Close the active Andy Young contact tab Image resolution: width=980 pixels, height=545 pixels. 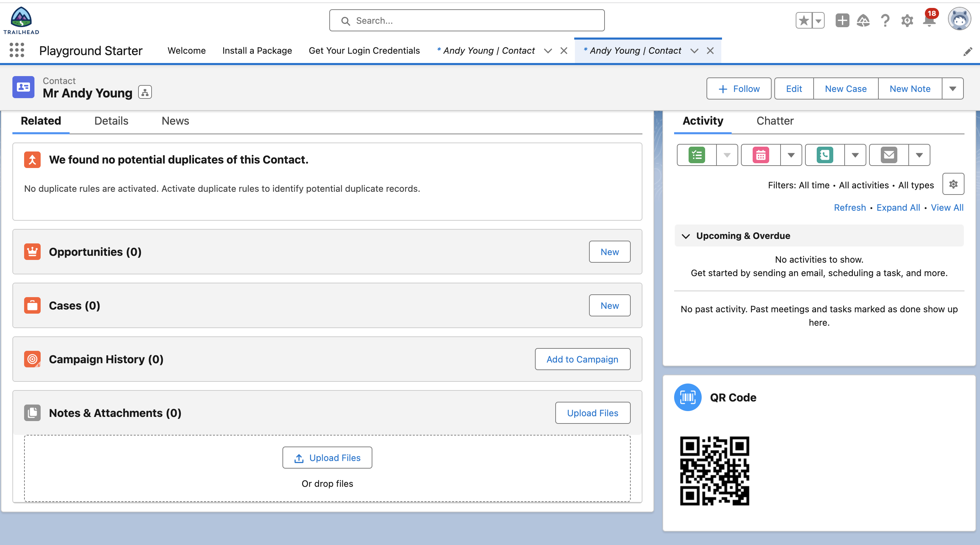point(710,51)
